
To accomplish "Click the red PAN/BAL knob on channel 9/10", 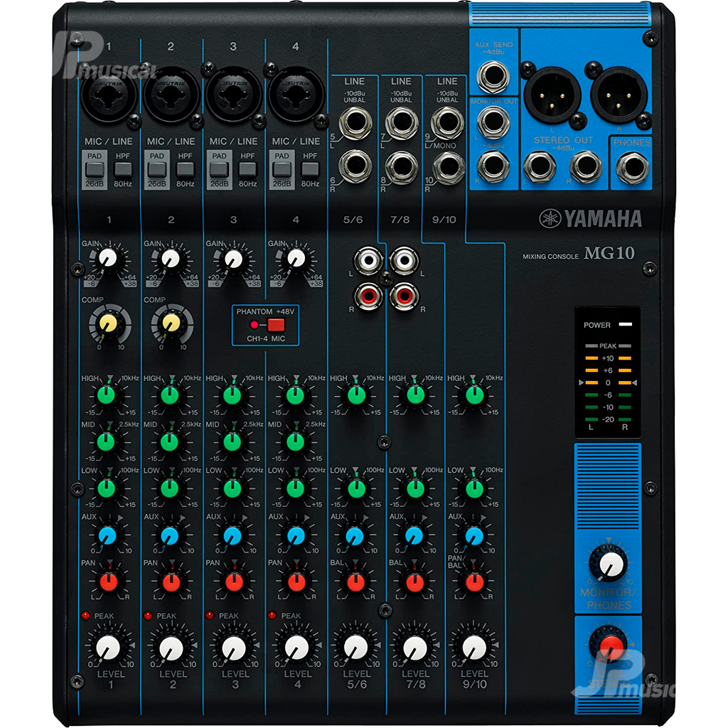I will (x=474, y=582).
